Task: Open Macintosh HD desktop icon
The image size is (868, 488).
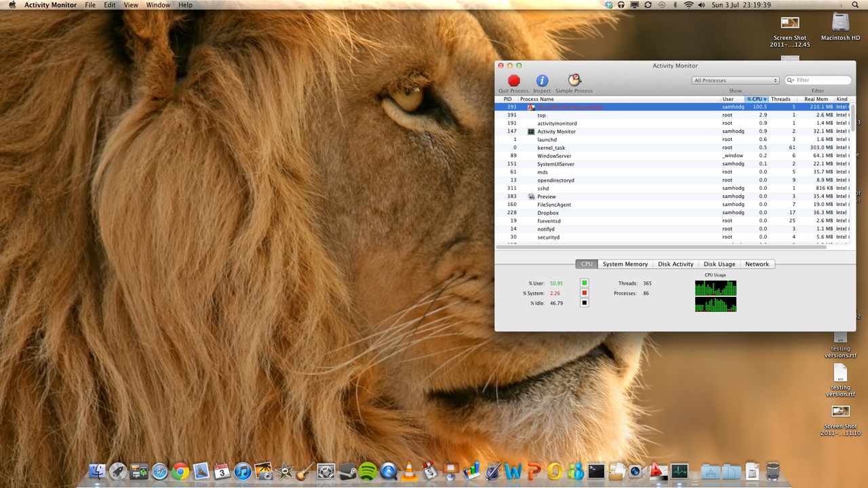Action: coord(841,27)
